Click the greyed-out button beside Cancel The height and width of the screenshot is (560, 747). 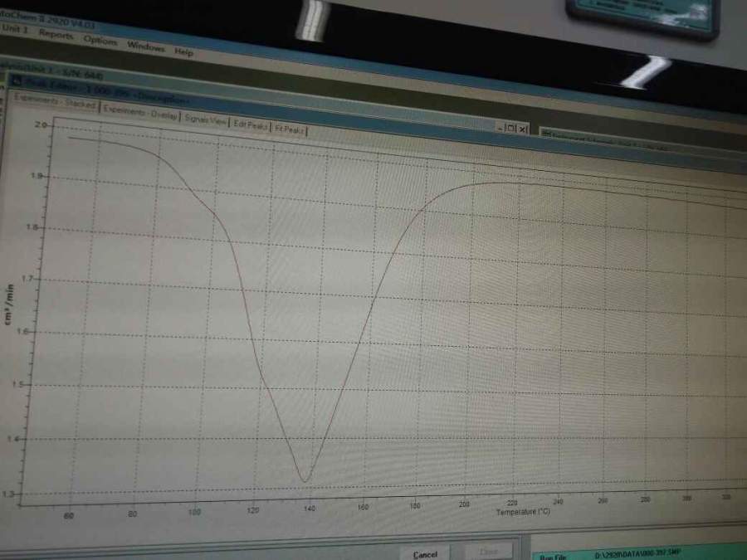[x=489, y=552]
